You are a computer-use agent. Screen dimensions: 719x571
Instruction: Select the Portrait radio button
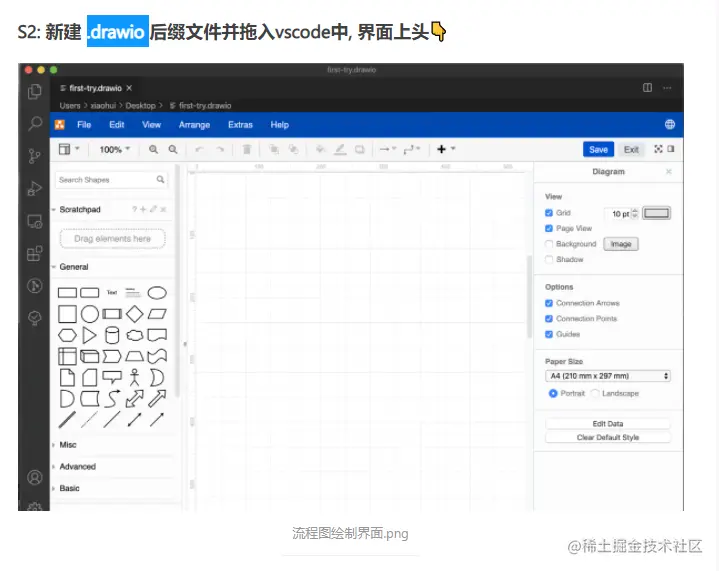coord(553,394)
